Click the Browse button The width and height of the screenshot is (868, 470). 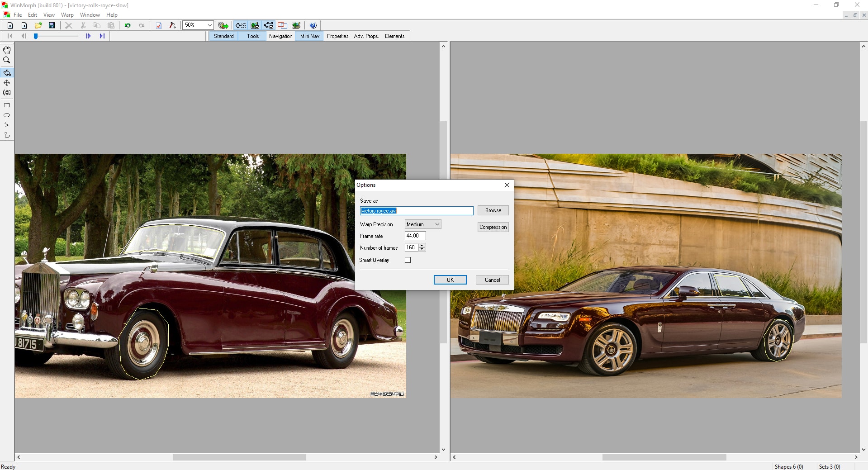493,210
